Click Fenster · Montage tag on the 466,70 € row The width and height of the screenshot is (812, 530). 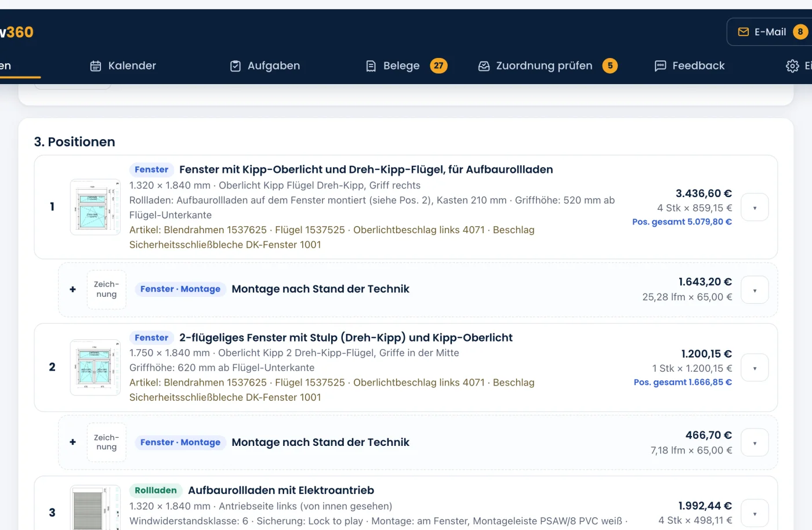pyautogui.click(x=180, y=442)
